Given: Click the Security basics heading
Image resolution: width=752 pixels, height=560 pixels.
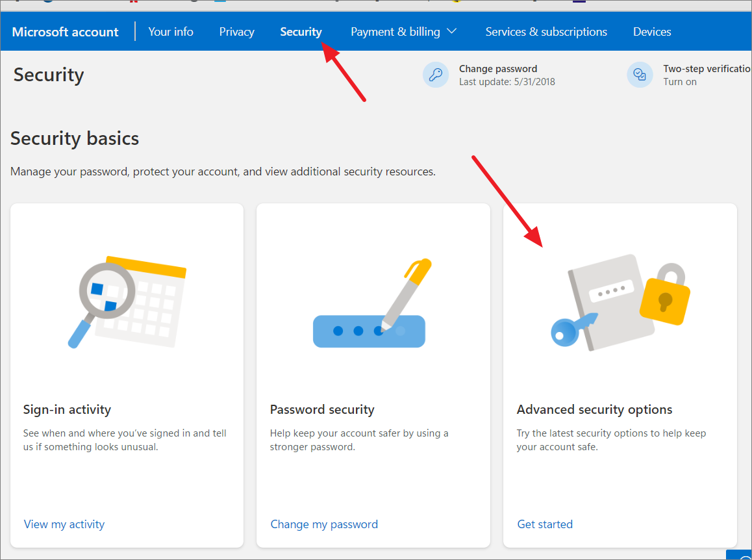Looking at the screenshot, I should 75,138.
